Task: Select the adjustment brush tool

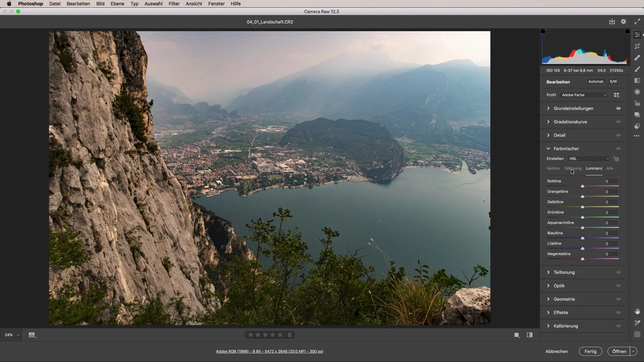Action: tap(637, 69)
